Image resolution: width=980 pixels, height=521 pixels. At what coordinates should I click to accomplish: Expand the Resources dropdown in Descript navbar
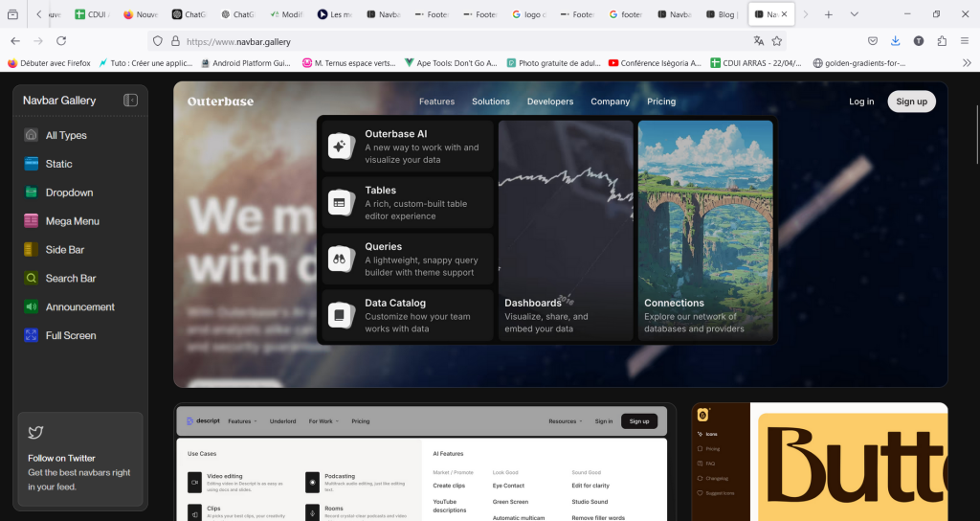tap(565, 421)
